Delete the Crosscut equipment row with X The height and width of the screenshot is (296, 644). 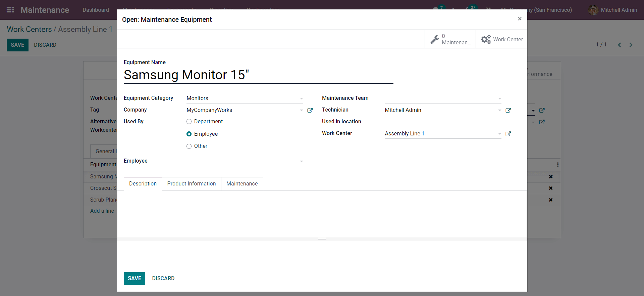pos(550,188)
